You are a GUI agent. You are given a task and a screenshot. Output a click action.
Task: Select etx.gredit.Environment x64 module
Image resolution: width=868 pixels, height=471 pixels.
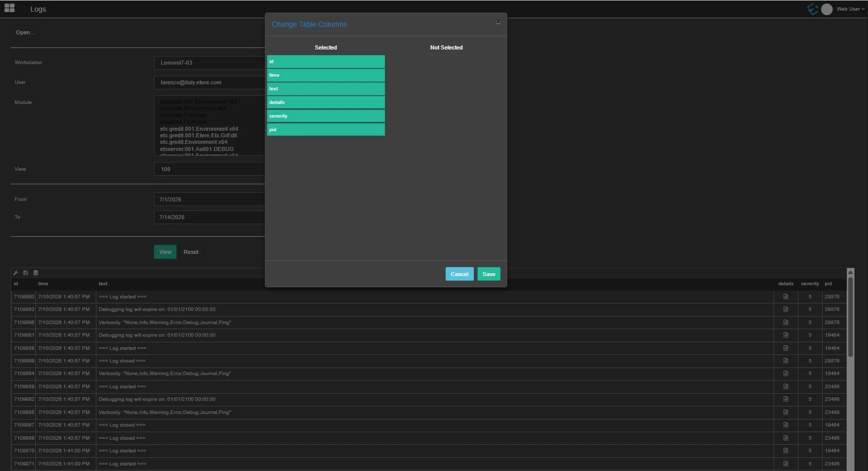click(x=194, y=142)
